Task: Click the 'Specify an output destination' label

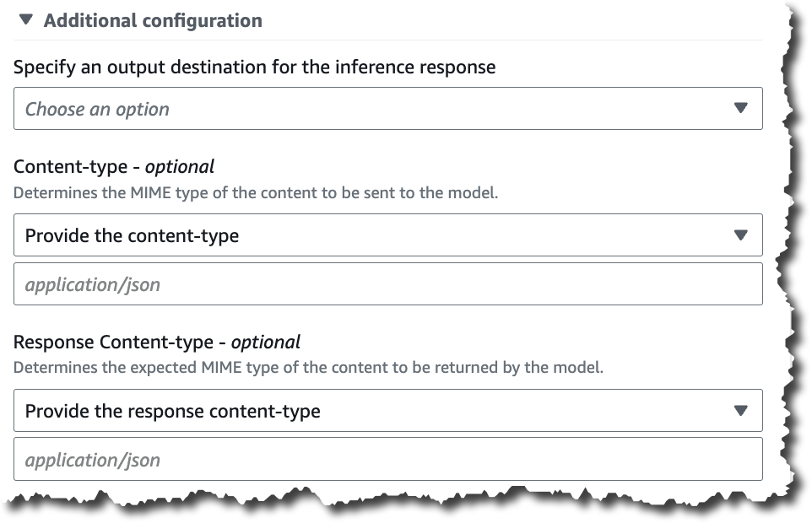Action: 254,67
